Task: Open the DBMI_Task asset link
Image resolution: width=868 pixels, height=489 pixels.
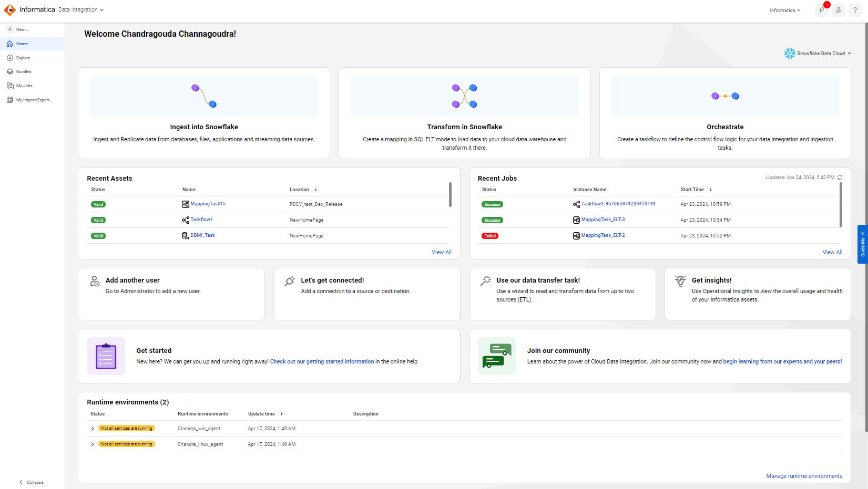Action: coord(202,235)
